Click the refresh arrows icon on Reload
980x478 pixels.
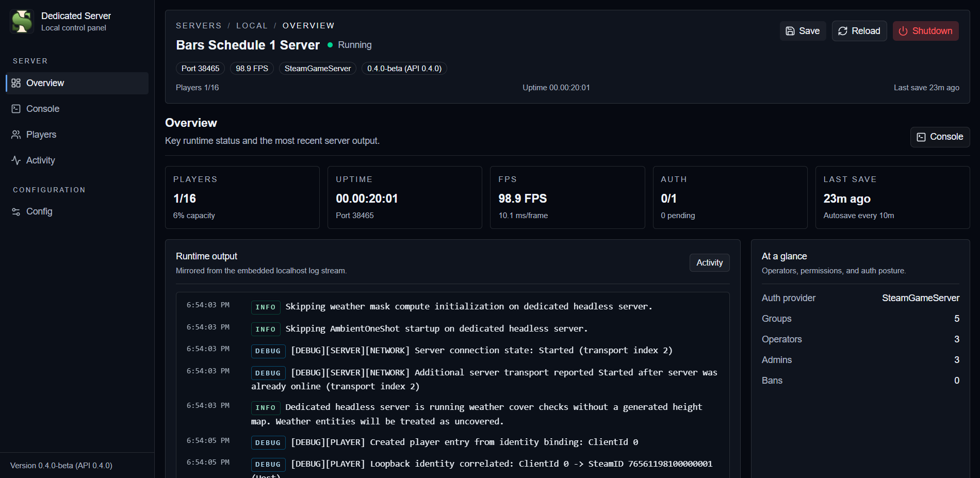pos(843,31)
